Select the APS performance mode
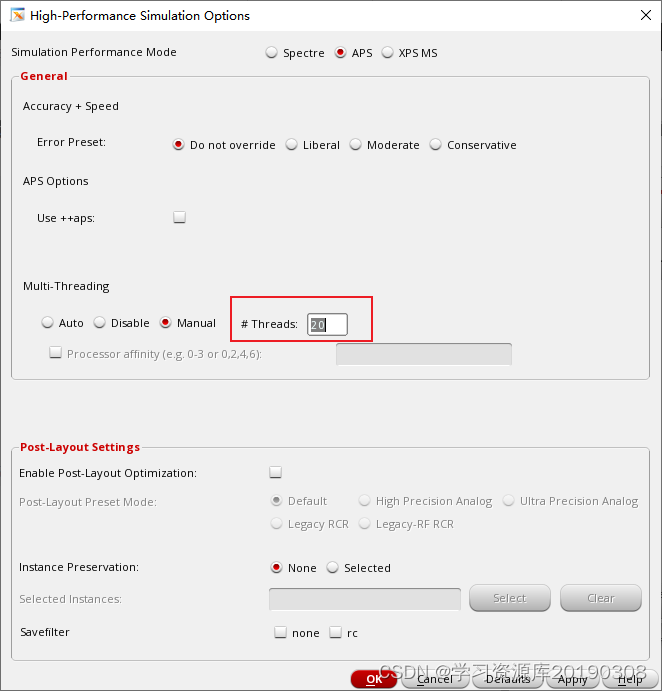The height and width of the screenshot is (691, 662). (x=341, y=53)
